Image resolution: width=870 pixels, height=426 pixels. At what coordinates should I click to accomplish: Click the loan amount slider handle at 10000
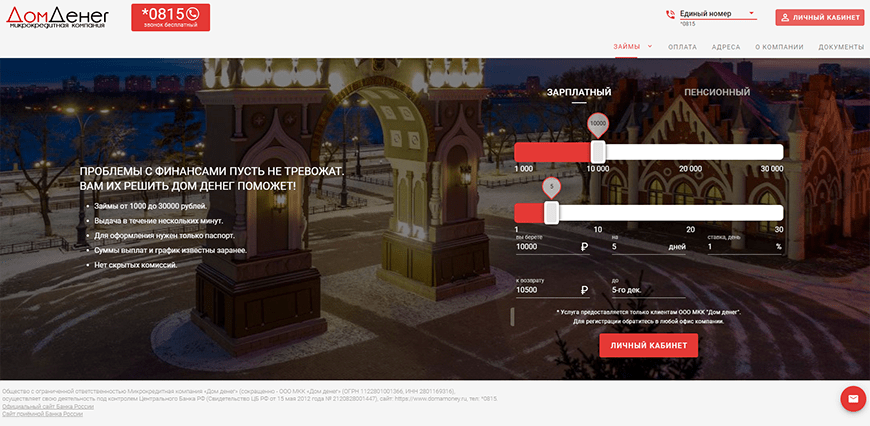(x=598, y=152)
